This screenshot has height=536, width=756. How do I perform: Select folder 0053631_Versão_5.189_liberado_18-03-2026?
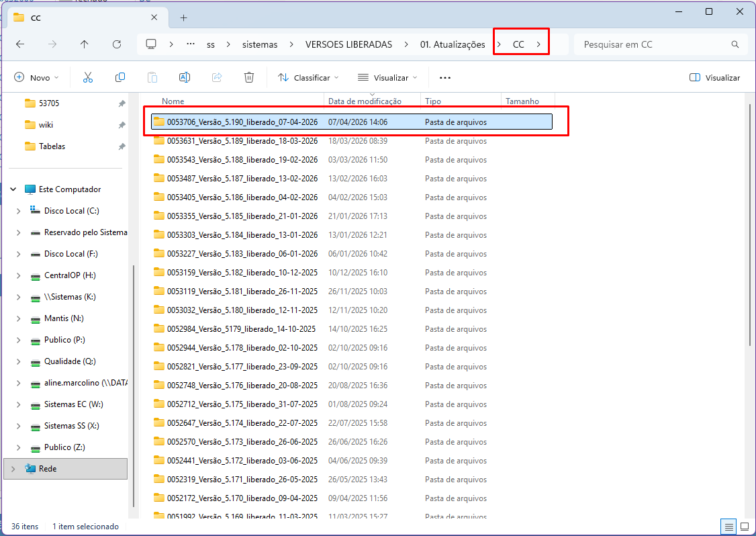point(242,141)
